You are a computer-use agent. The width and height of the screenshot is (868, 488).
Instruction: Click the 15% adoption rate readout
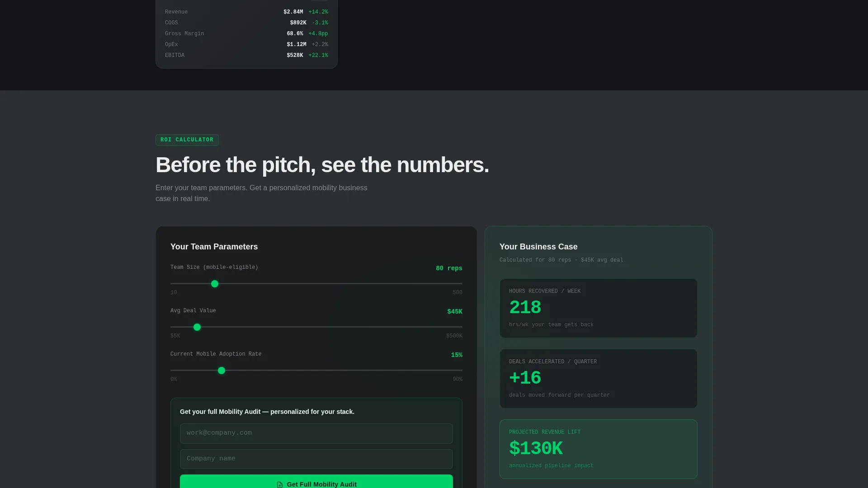(457, 355)
